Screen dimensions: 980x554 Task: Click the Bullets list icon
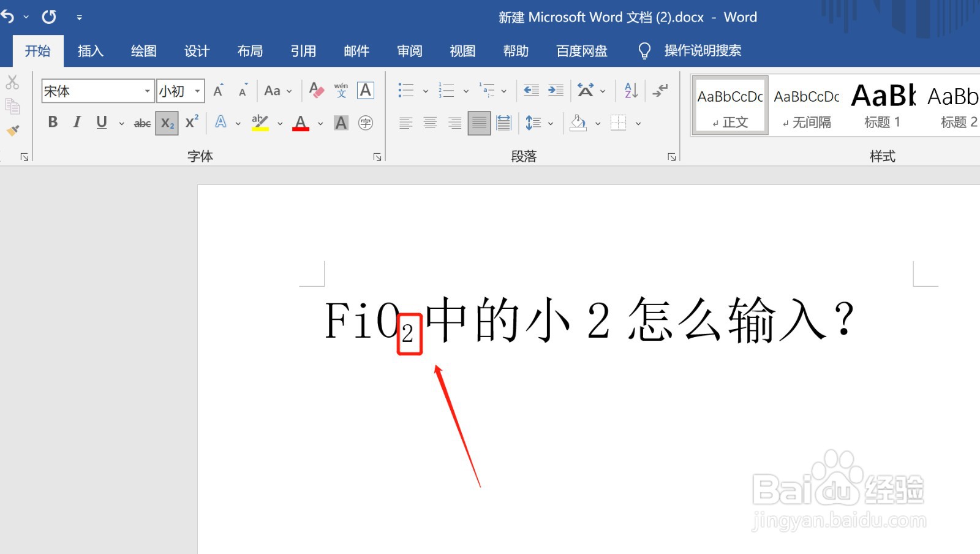tap(406, 91)
